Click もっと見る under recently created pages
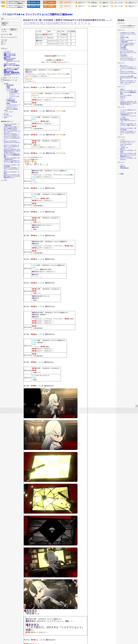 pos(4,180)
